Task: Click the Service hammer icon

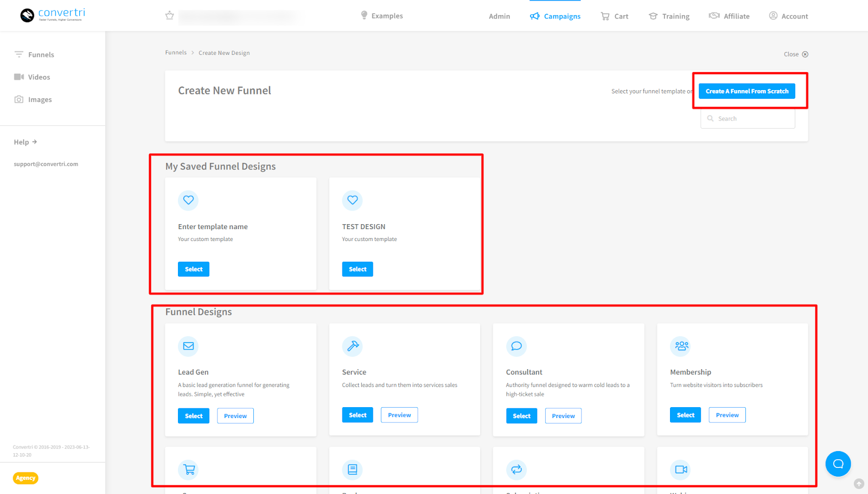Action: (352, 346)
